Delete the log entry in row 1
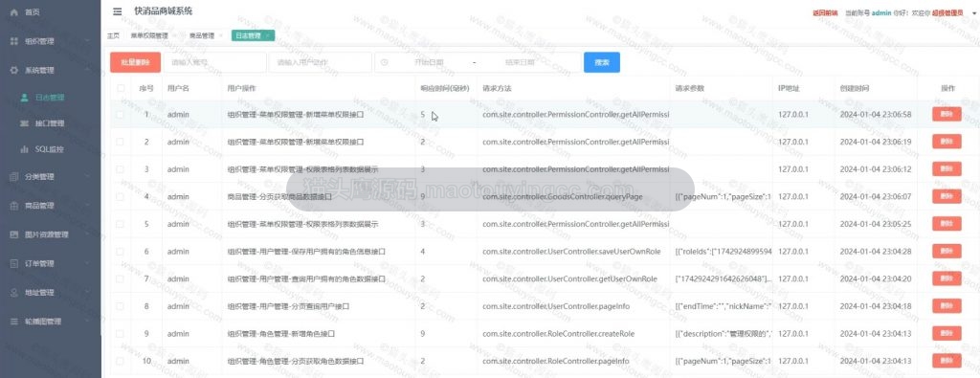The height and width of the screenshot is (378, 980). [947, 114]
